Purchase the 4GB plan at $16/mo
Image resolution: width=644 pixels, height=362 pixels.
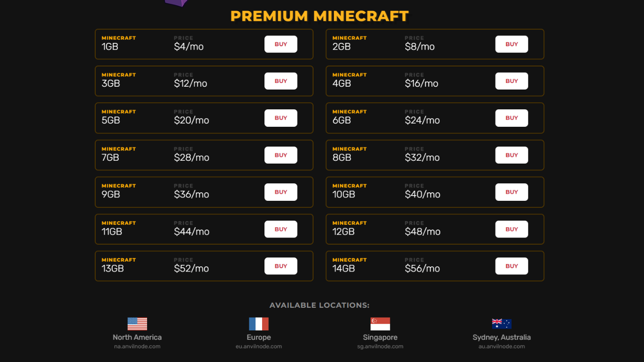(x=512, y=81)
